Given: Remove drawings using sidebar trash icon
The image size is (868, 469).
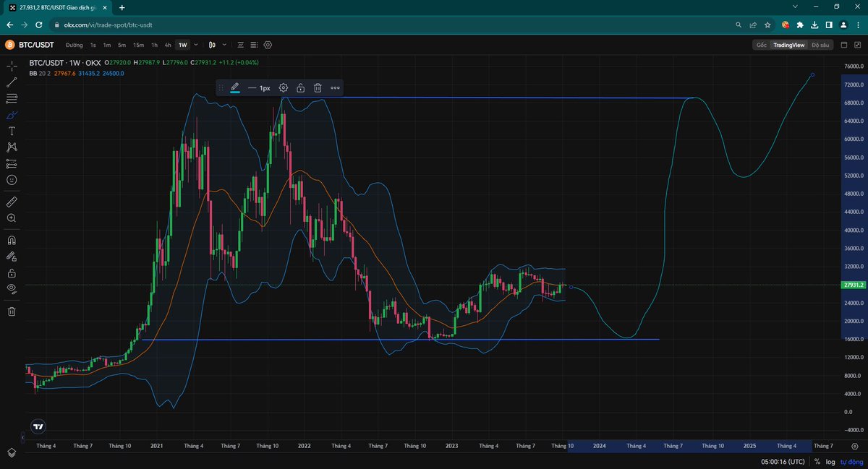Looking at the screenshot, I should pos(12,311).
